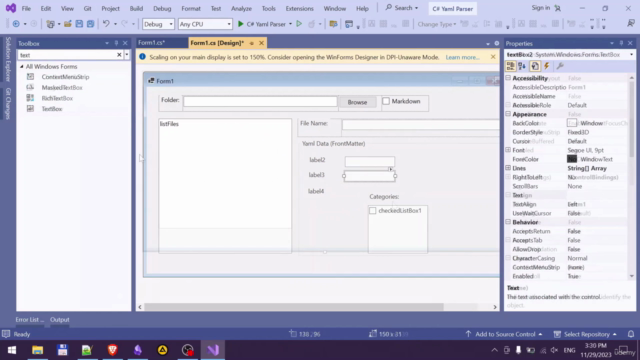
Task: Click the Navigate Backward toolbar icon
Action: point(16,24)
